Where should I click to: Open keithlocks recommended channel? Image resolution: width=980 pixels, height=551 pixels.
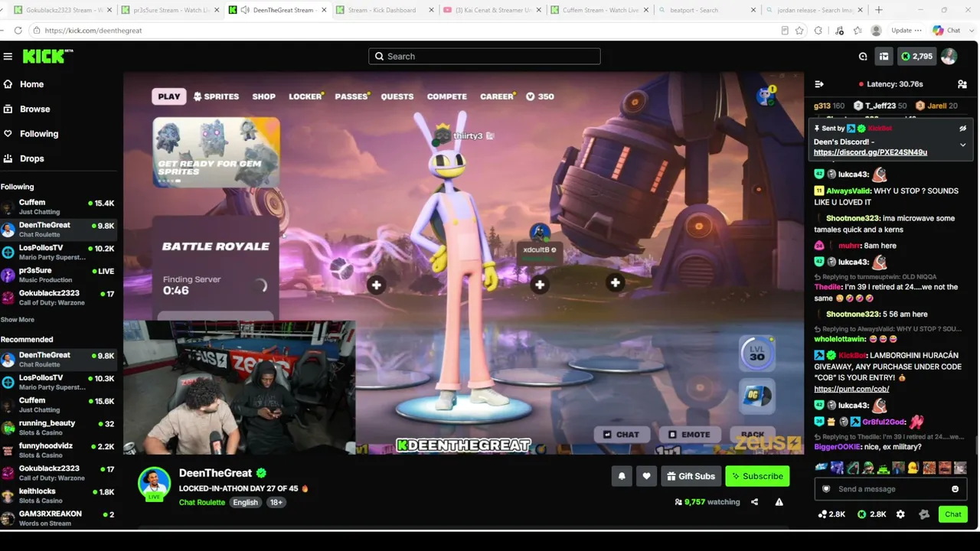pos(57,495)
